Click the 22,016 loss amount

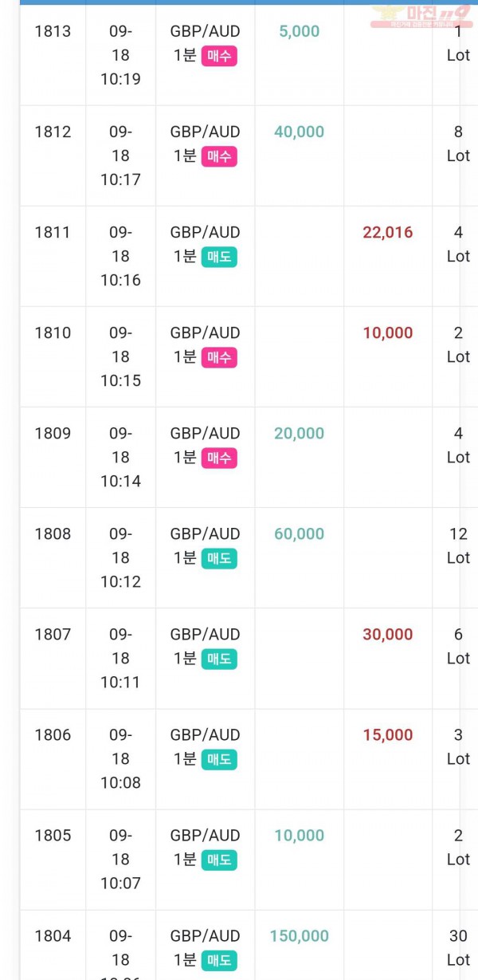388,233
